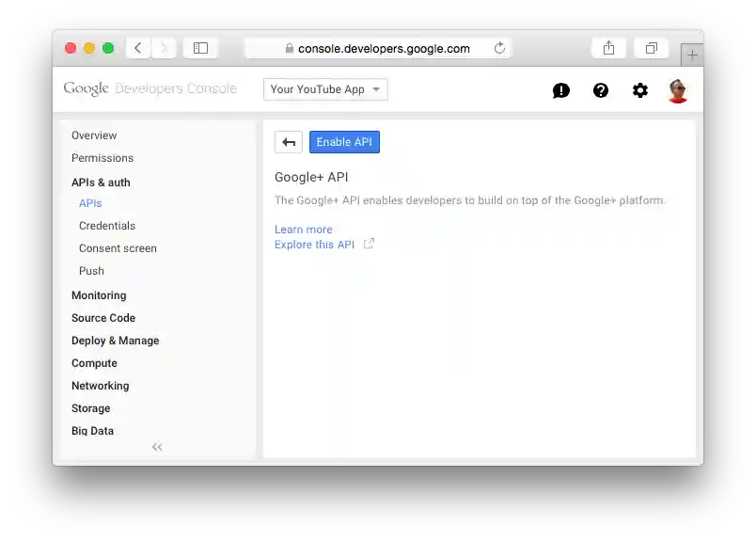Expand the Source Code section
This screenshot has height=541, width=756.
pyautogui.click(x=103, y=318)
